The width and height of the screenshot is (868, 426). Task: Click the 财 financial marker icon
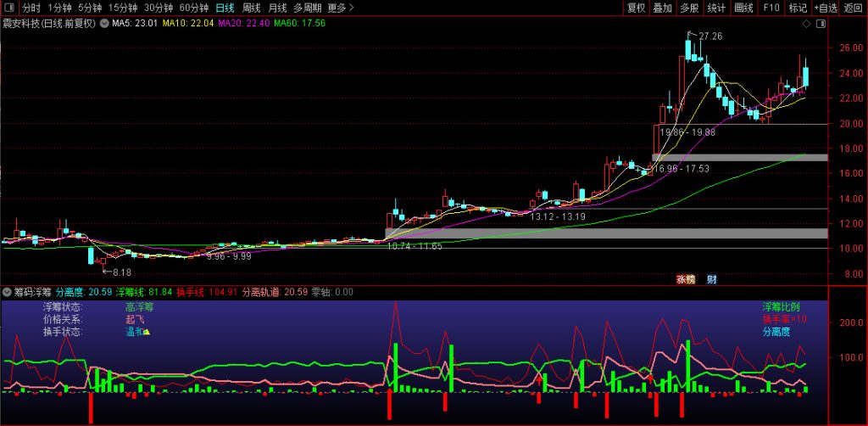click(712, 278)
